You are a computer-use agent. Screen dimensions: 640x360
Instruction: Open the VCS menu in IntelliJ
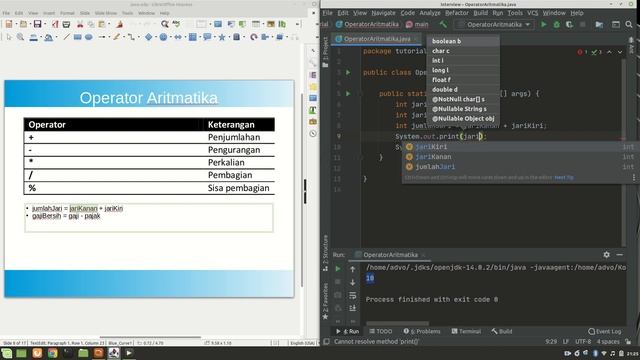click(532, 13)
